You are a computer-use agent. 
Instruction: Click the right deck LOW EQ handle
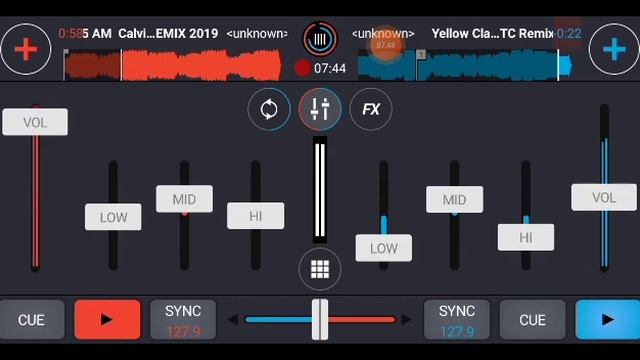pos(384,248)
